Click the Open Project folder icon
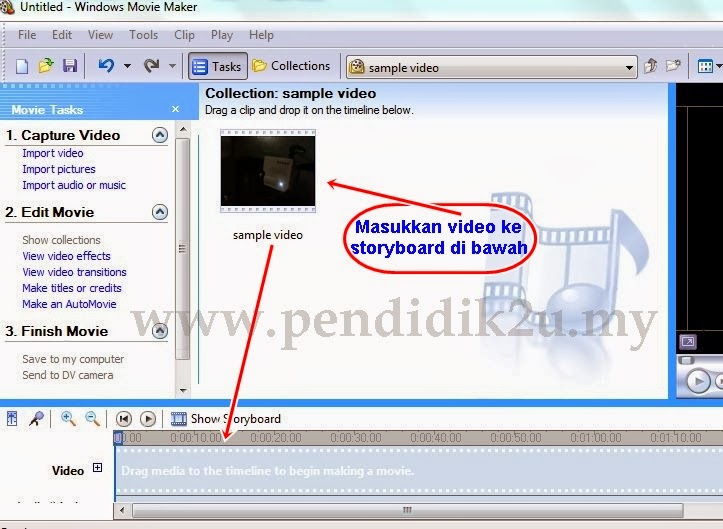The height and width of the screenshot is (529, 723). point(46,65)
